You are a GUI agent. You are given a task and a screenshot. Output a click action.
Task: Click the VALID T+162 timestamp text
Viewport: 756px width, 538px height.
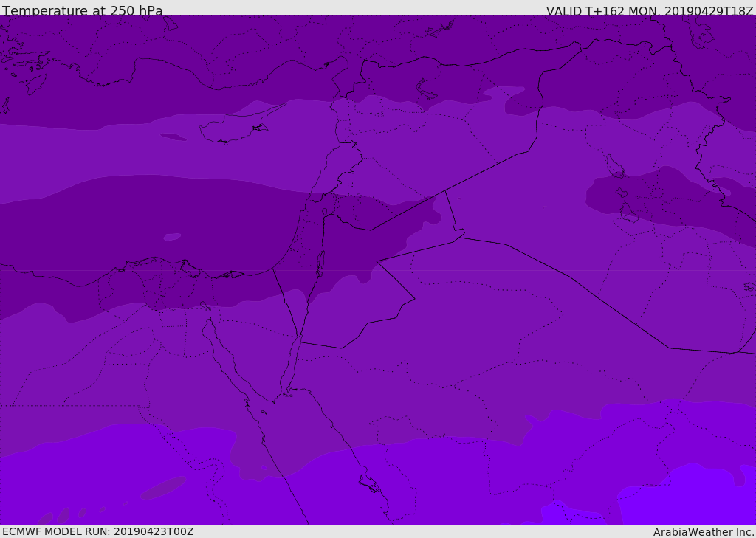(x=650, y=11)
